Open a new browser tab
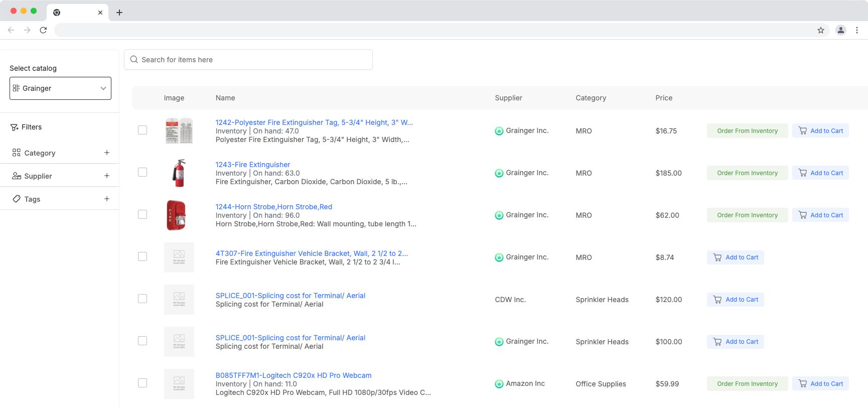This screenshot has width=868, height=409. (x=119, y=13)
